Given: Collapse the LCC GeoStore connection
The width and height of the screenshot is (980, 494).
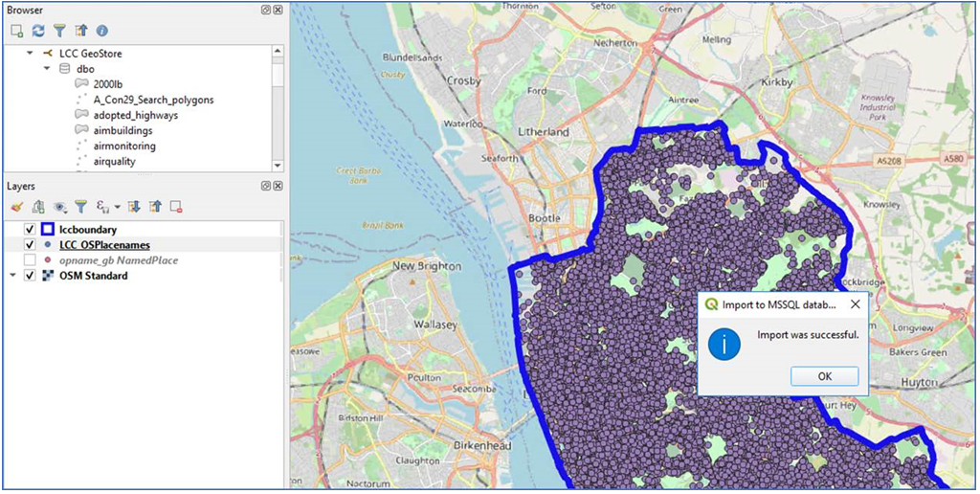Looking at the screenshot, I should pyautogui.click(x=30, y=54).
